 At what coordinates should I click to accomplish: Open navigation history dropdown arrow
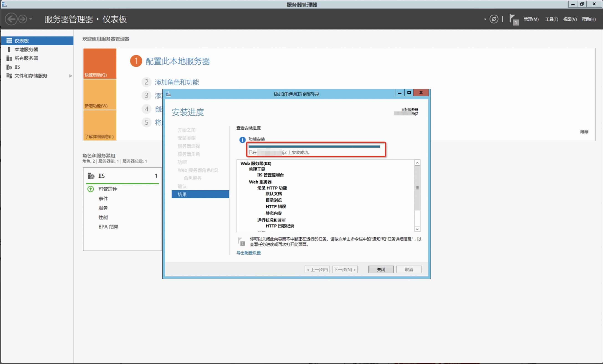[x=31, y=19]
